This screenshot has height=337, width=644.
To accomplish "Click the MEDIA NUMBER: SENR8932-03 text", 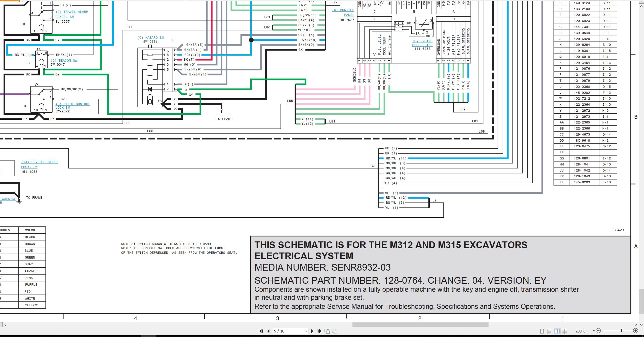I will coord(323,267).
